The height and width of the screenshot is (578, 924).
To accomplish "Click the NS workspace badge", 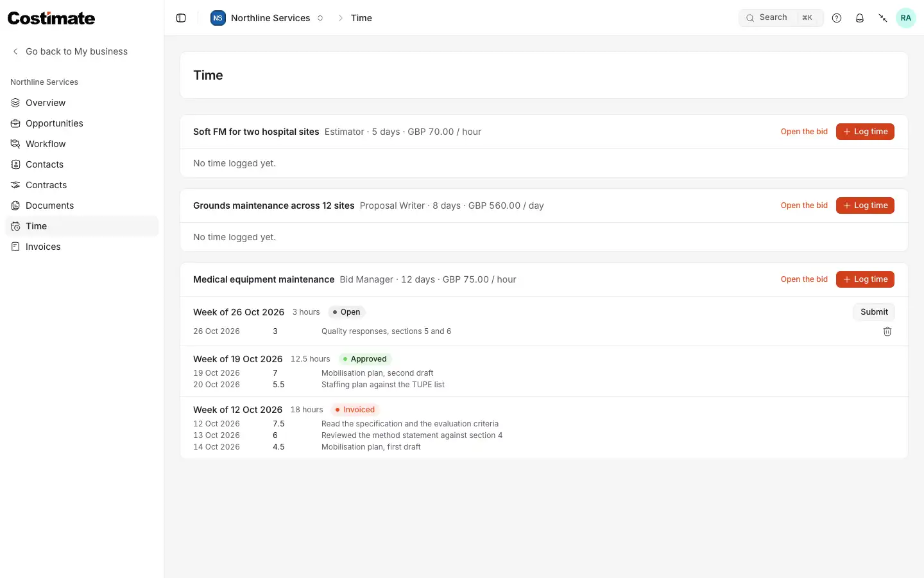I will click(x=218, y=18).
